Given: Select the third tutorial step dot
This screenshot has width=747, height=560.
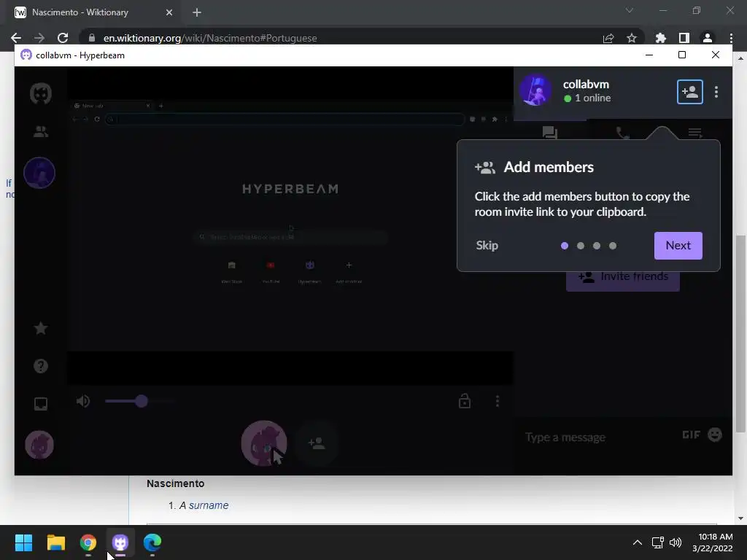Looking at the screenshot, I should coord(597,246).
